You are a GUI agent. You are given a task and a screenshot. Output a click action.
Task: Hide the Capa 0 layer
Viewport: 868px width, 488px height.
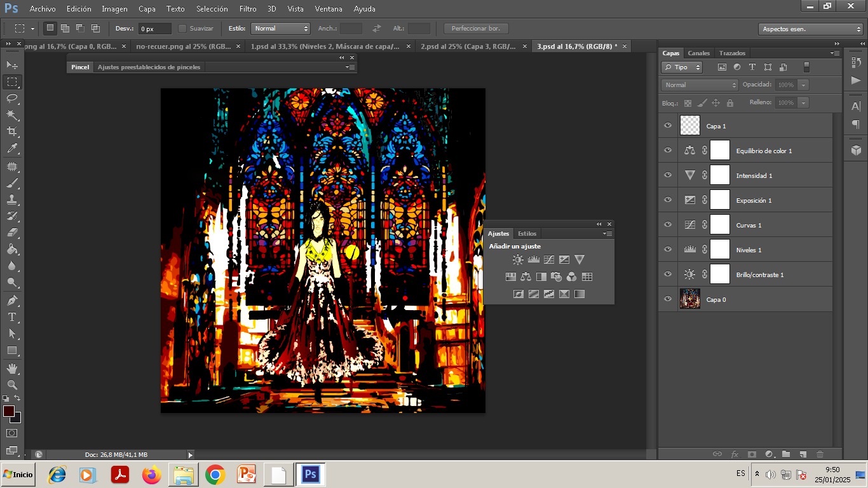pos(668,299)
